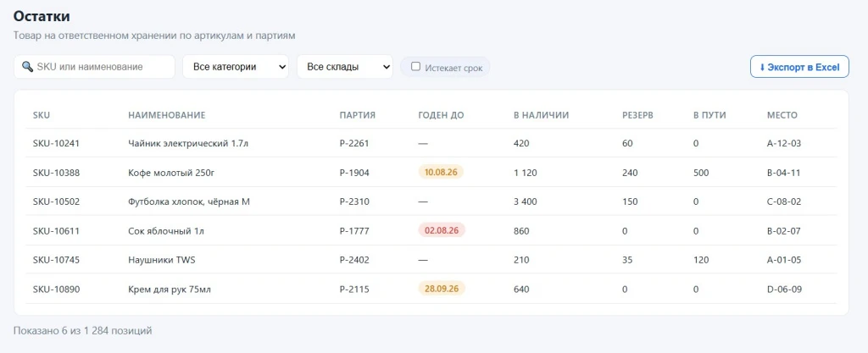Click location D-06-09

click(784, 289)
